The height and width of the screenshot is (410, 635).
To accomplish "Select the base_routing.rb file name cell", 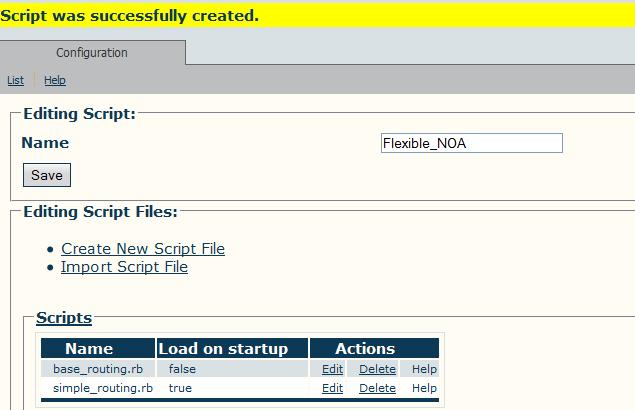I will coord(98,369).
